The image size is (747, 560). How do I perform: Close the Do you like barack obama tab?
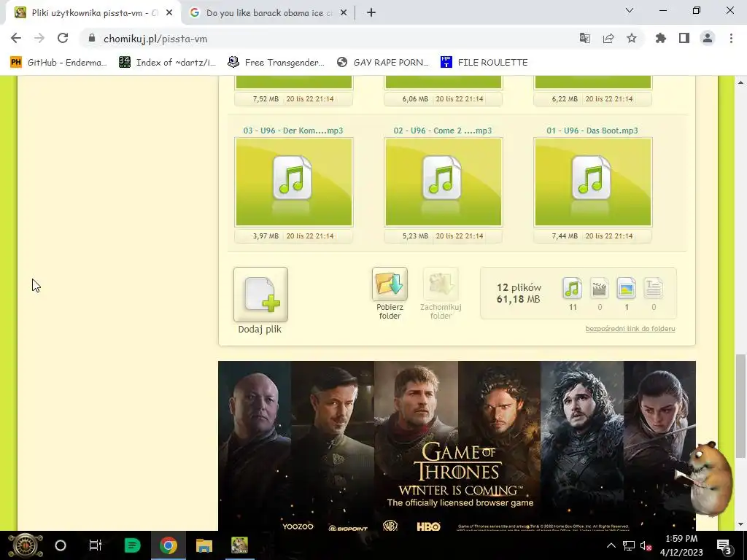tap(344, 13)
